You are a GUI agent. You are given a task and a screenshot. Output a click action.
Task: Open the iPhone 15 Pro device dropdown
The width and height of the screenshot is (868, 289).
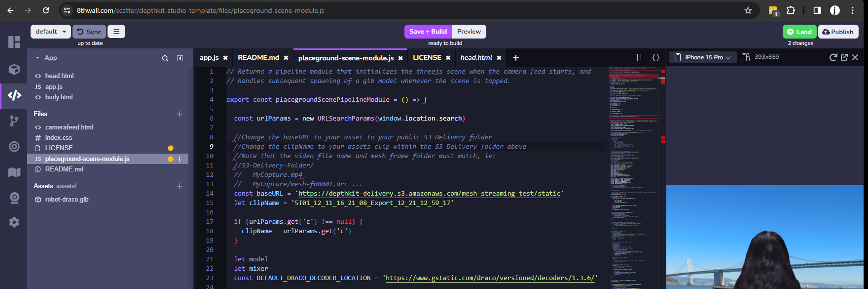[x=703, y=57]
